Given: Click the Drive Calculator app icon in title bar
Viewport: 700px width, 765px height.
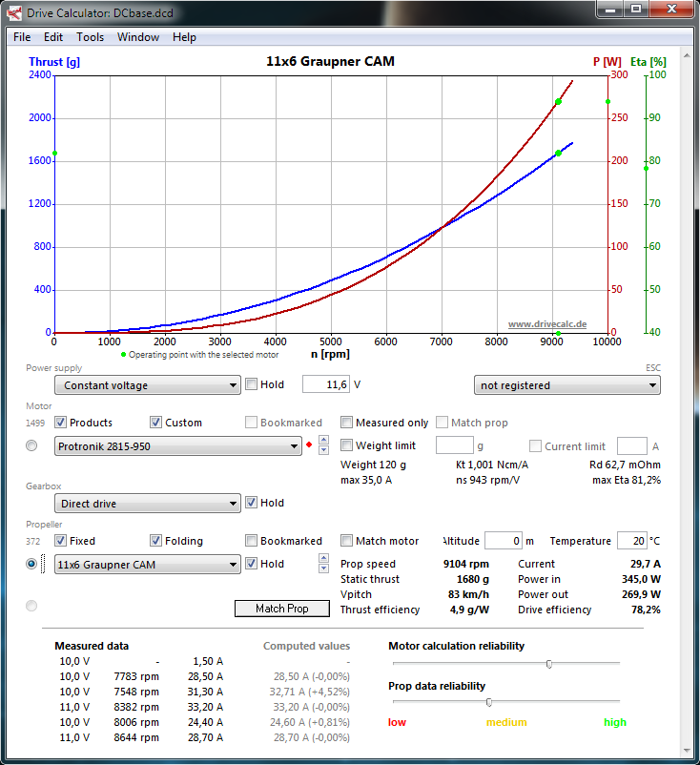Looking at the screenshot, I should [x=14, y=13].
